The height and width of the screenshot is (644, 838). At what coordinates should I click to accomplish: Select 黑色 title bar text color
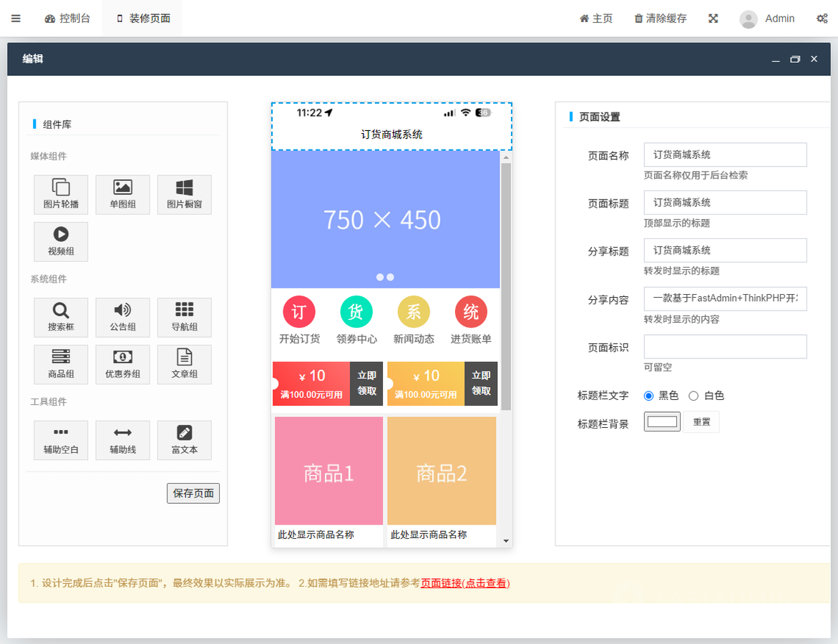click(649, 396)
